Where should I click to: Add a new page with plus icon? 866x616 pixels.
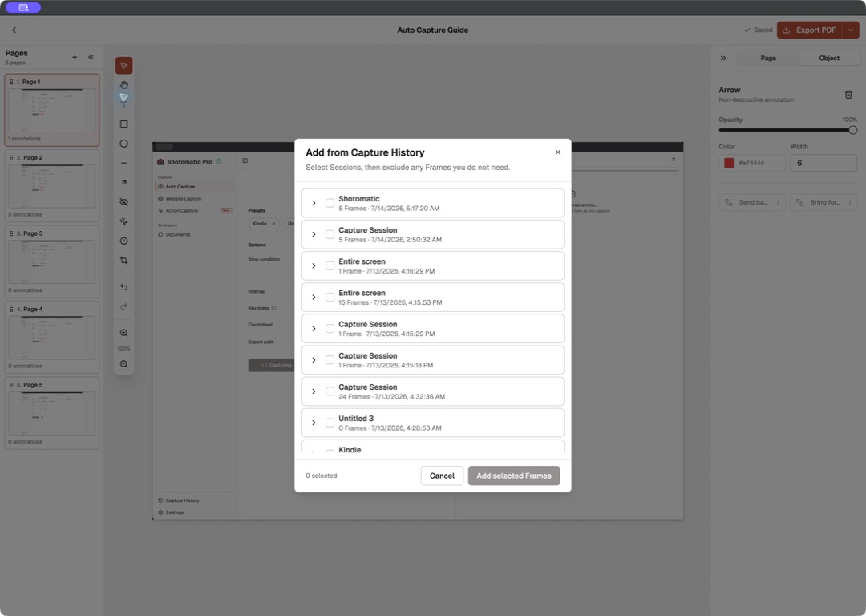point(75,57)
